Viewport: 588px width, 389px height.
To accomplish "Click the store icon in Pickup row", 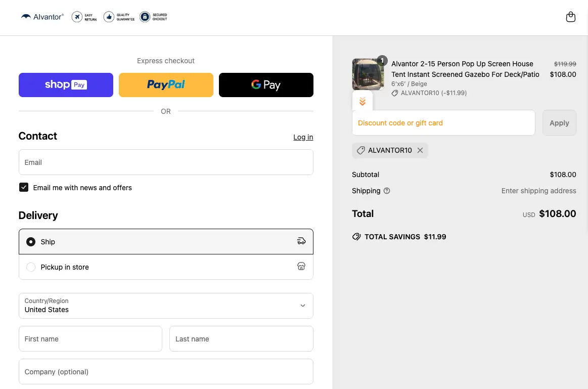I will pyautogui.click(x=301, y=267).
